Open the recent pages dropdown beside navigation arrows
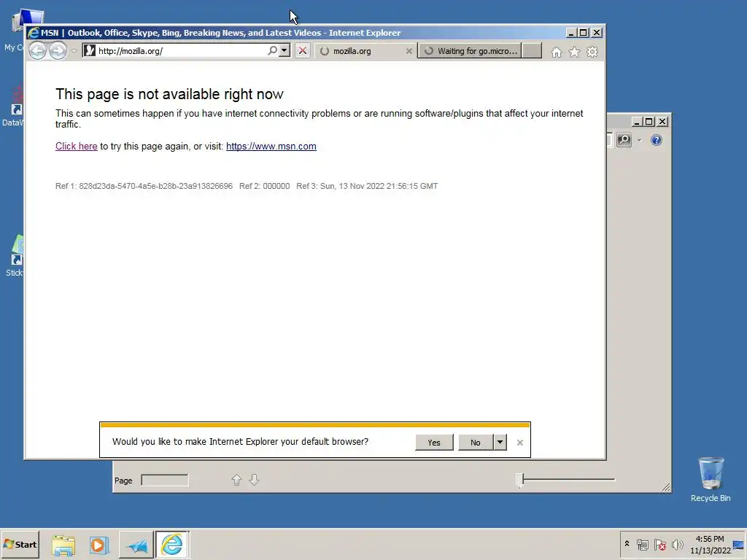The height and width of the screenshot is (560, 747). (74, 51)
